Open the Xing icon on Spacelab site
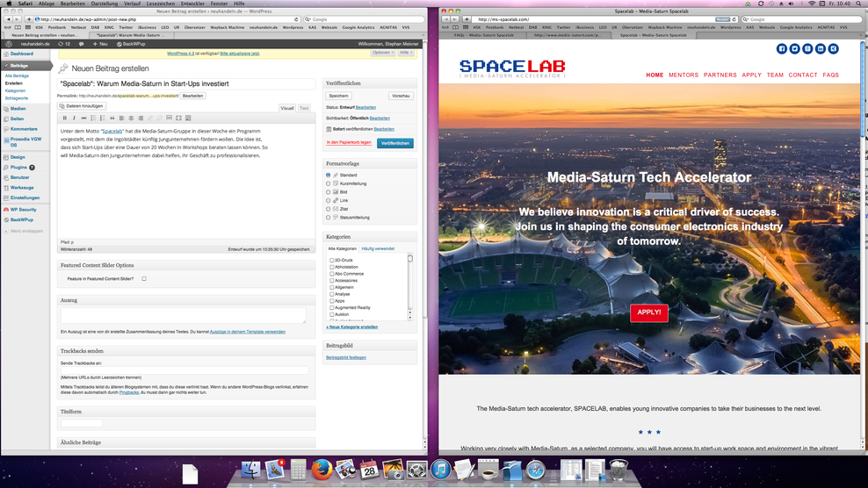The width and height of the screenshot is (868, 488). click(833, 48)
